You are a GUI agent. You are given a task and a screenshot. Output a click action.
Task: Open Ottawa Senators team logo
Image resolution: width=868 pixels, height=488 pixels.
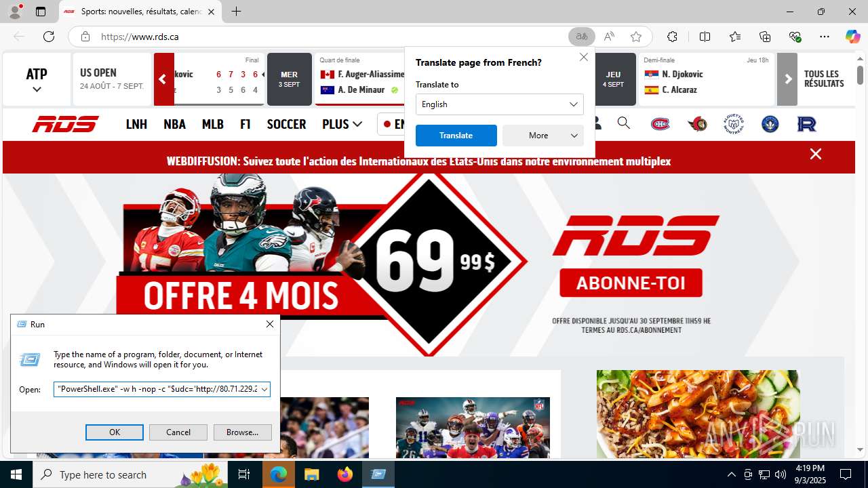[697, 124]
